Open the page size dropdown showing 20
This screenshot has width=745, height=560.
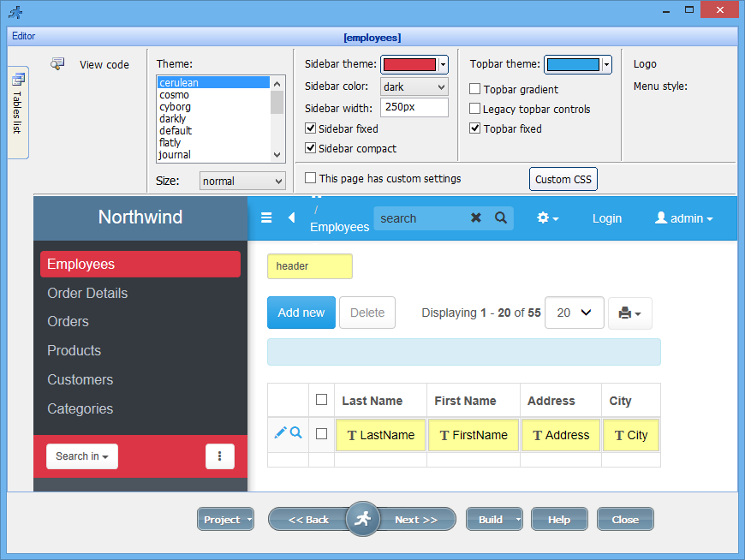574,313
